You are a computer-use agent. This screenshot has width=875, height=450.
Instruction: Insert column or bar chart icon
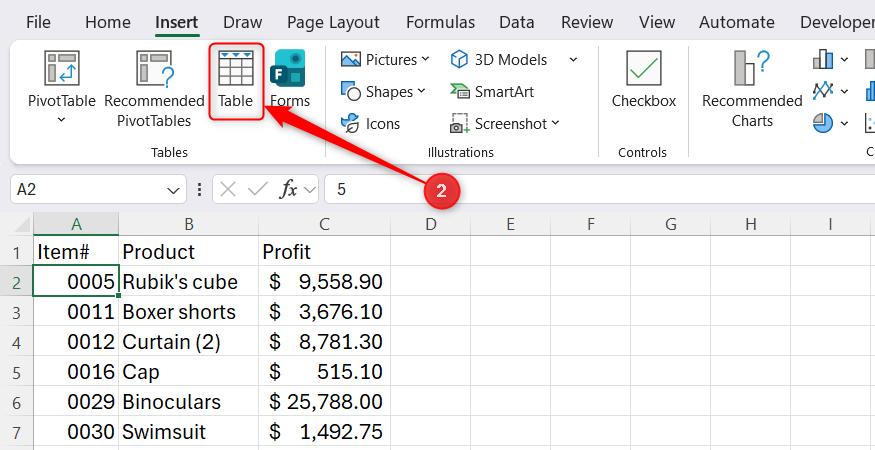click(x=823, y=59)
